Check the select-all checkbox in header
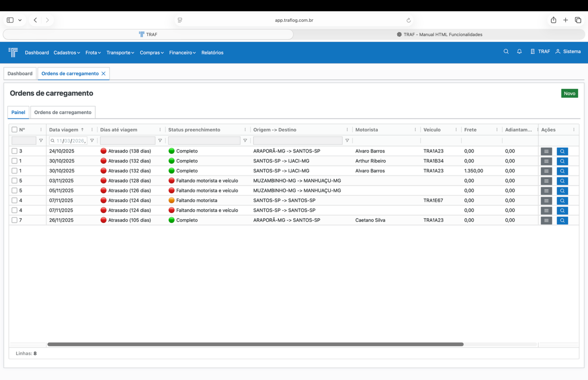 [x=14, y=130]
